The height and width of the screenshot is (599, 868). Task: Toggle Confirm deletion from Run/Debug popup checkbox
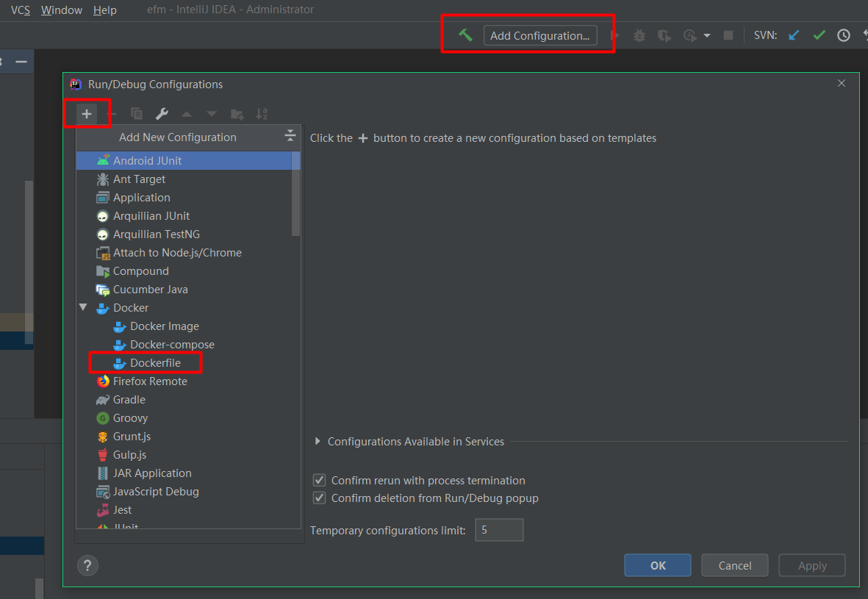click(x=320, y=498)
